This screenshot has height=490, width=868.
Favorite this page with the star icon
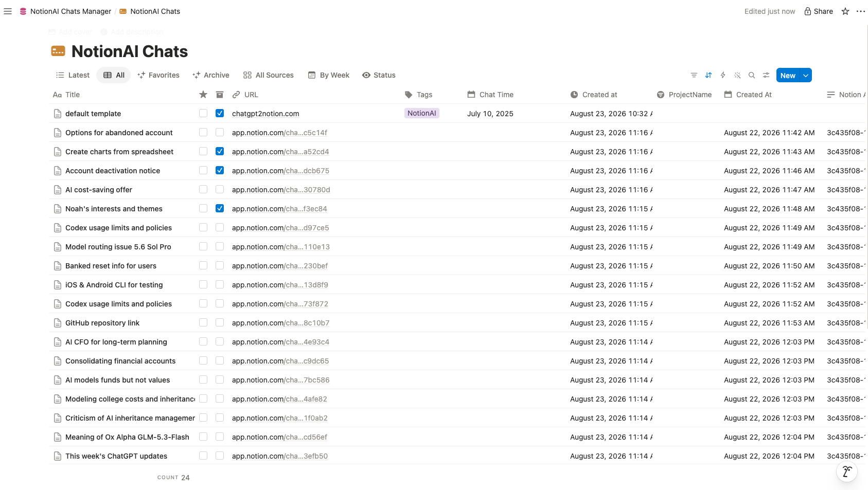[x=845, y=11]
